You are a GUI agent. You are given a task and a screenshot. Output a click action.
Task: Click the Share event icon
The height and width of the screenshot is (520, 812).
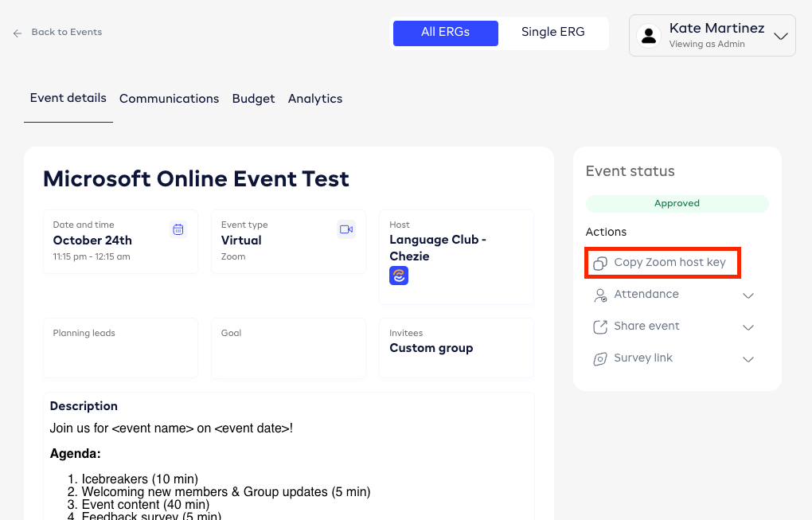[600, 326]
